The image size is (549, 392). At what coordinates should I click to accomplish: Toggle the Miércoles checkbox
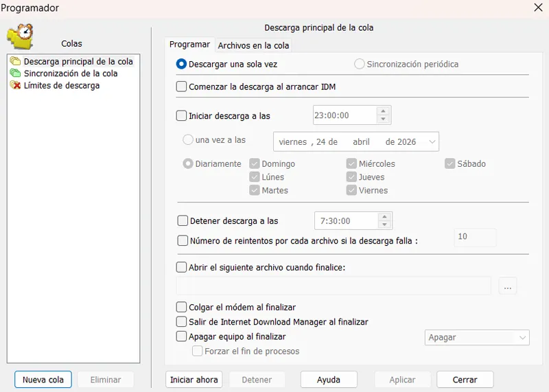tap(351, 163)
